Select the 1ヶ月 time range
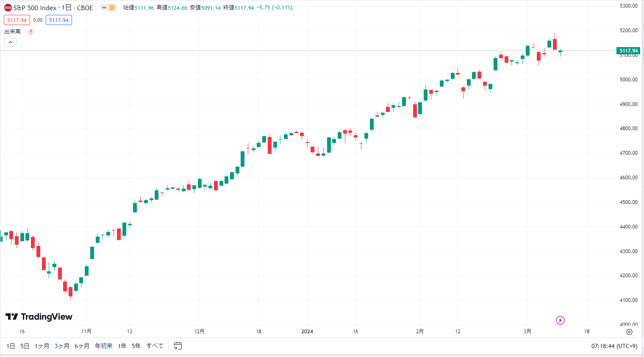This screenshot has height=357, width=644. pyautogui.click(x=42, y=346)
